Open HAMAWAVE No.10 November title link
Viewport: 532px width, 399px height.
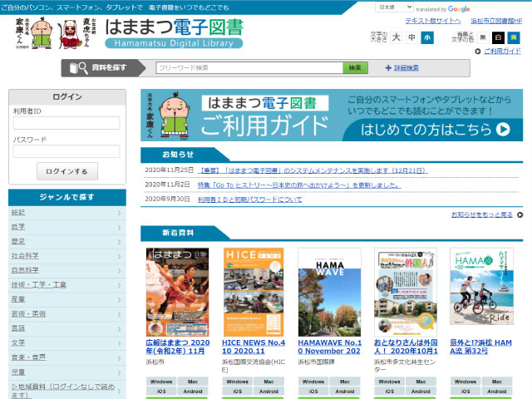(330, 347)
